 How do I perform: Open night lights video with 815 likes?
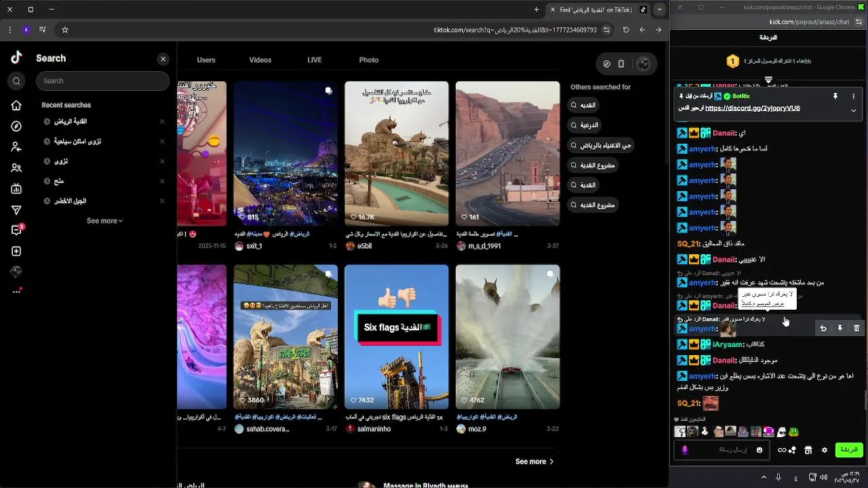[285, 153]
